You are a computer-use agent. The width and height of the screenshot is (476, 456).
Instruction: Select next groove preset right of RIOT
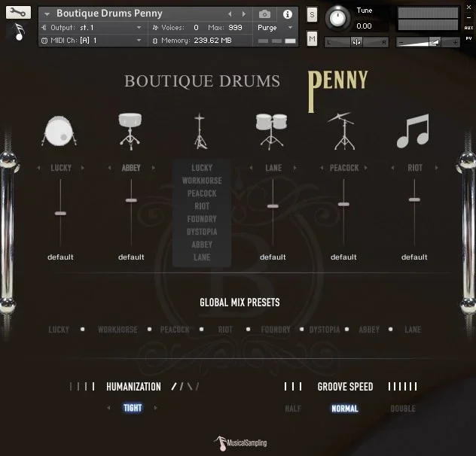tap(437, 168)
